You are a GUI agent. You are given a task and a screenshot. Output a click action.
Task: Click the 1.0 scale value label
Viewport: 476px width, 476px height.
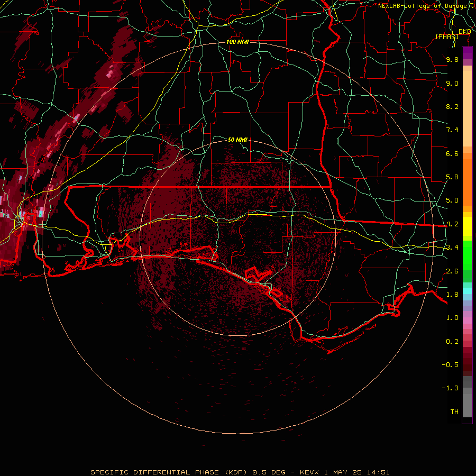click(452, 318)
